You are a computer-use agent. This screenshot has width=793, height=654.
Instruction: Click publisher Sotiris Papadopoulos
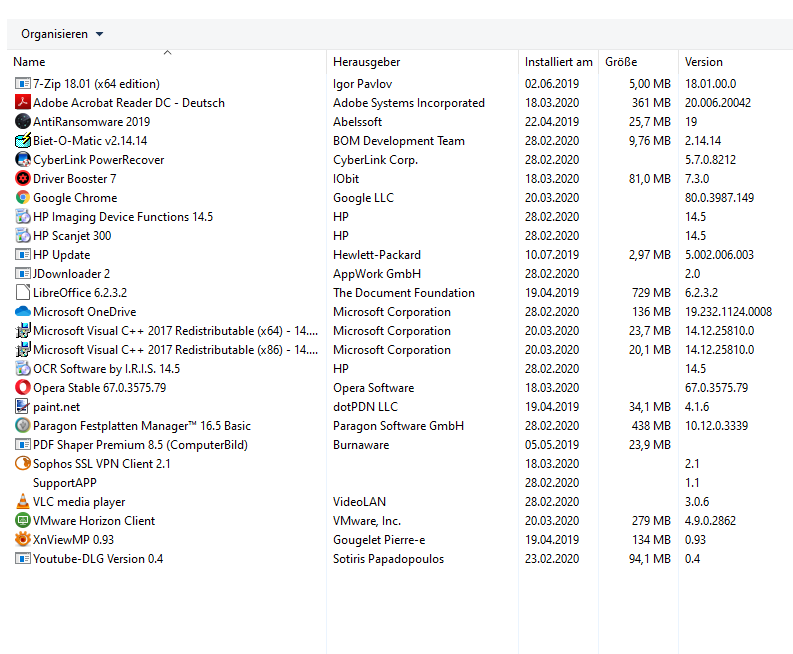pos(388,559)
